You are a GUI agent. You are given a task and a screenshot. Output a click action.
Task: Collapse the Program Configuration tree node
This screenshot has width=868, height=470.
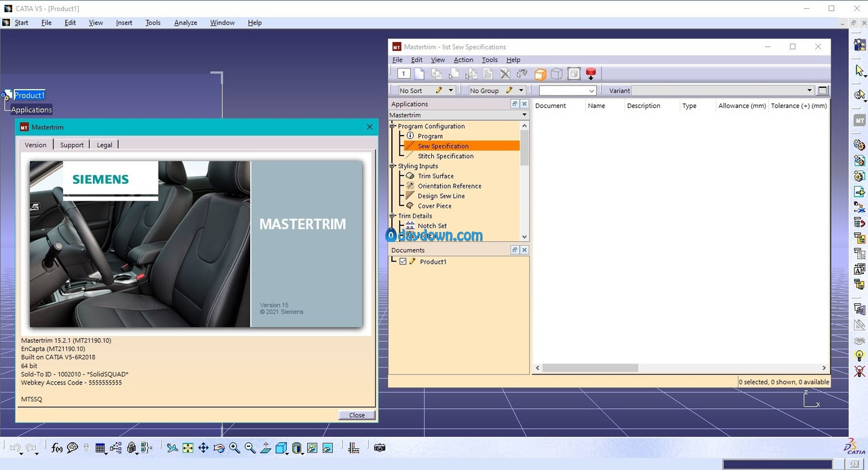(x=393, y=126)
